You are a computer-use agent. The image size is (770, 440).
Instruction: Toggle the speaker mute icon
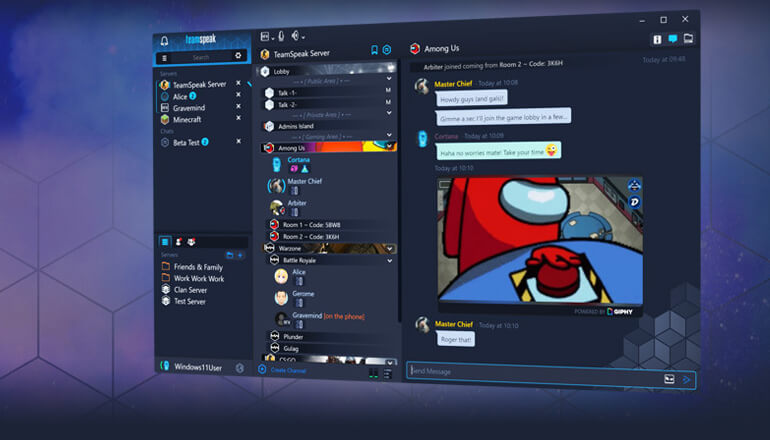(x=295, y=35)
